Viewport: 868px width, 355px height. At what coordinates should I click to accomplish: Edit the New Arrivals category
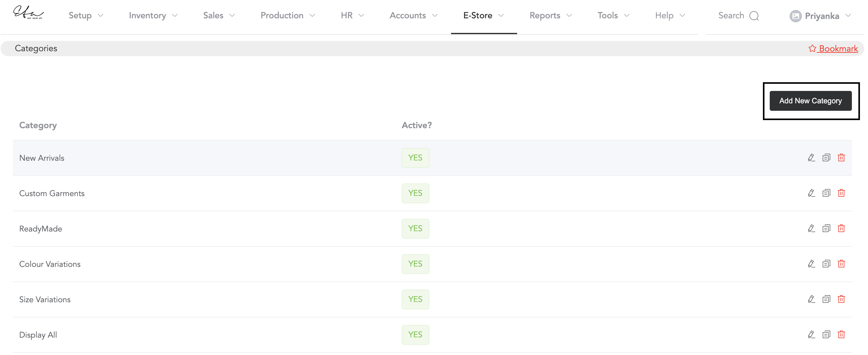(811, 158)
